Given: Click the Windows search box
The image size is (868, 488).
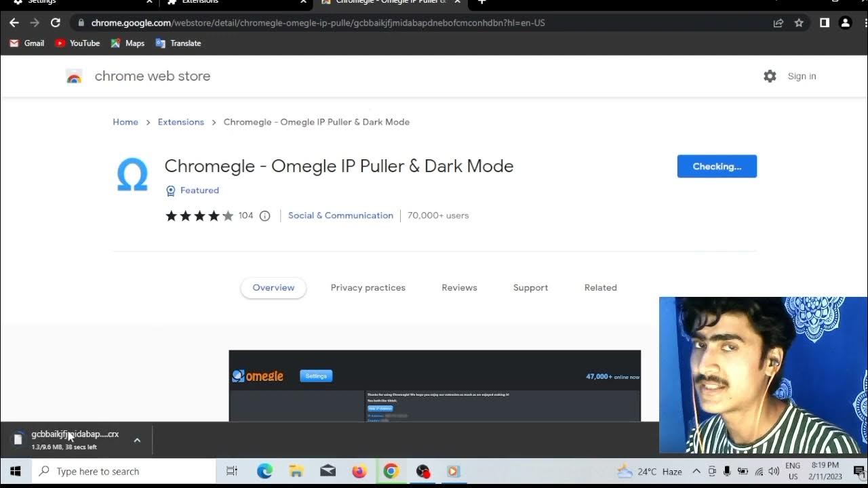Looking at the screenshot, I should point(124,471).
